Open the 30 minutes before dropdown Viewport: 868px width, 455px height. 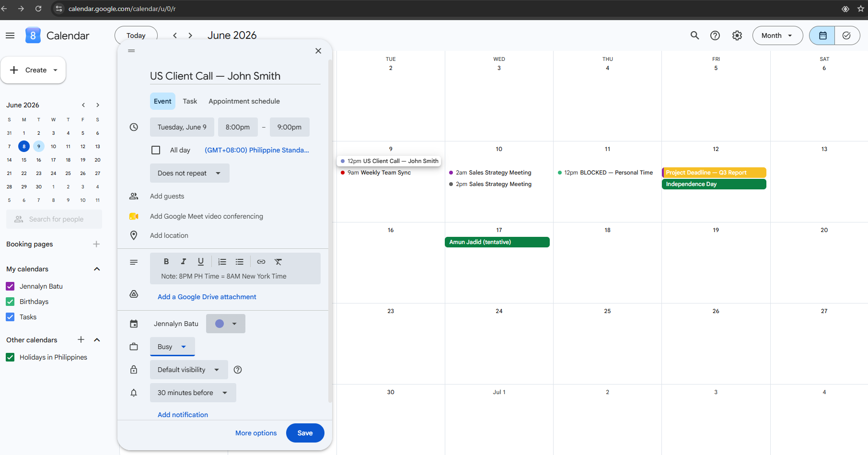[x=193, y=393]
